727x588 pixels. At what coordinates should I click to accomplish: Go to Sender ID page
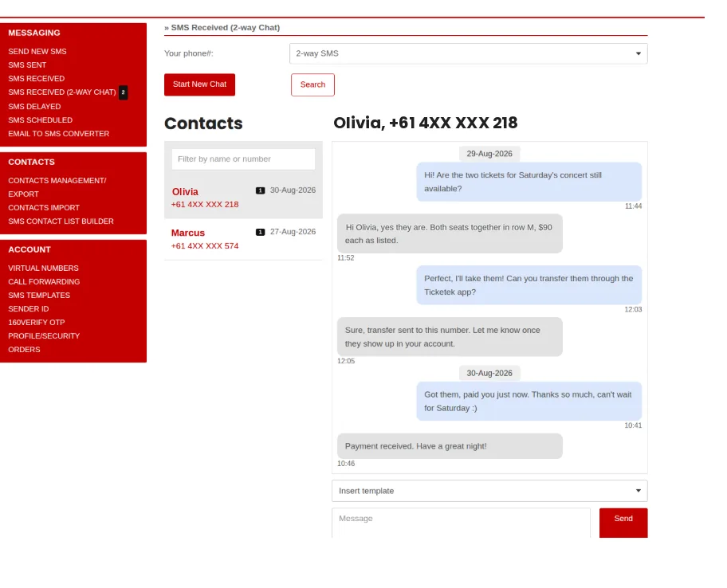[28, 308]
